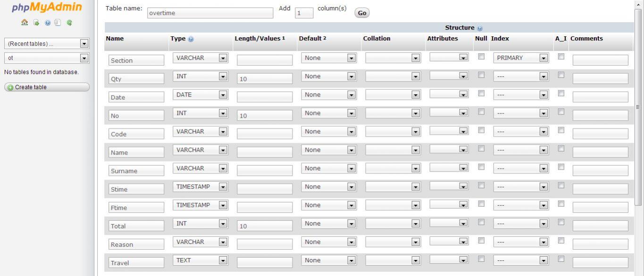Change Type dropdown for Stime row
Screen dimensions: 644x276
point(201,187)
